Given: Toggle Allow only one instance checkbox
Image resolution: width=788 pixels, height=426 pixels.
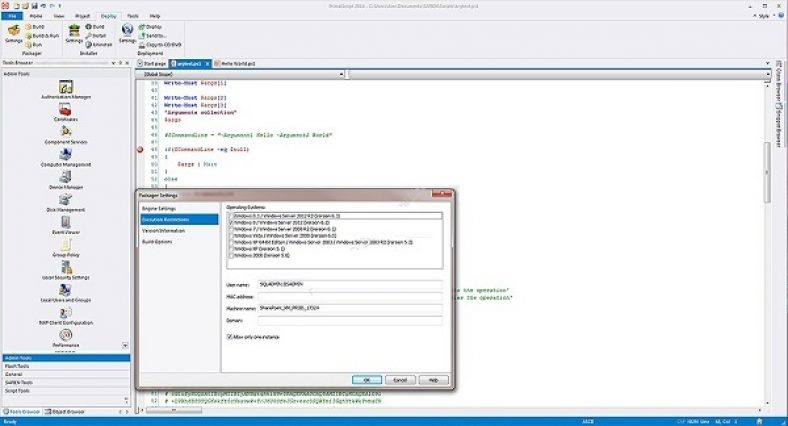Looking at the screenshot, I should [x=230, y=337].
